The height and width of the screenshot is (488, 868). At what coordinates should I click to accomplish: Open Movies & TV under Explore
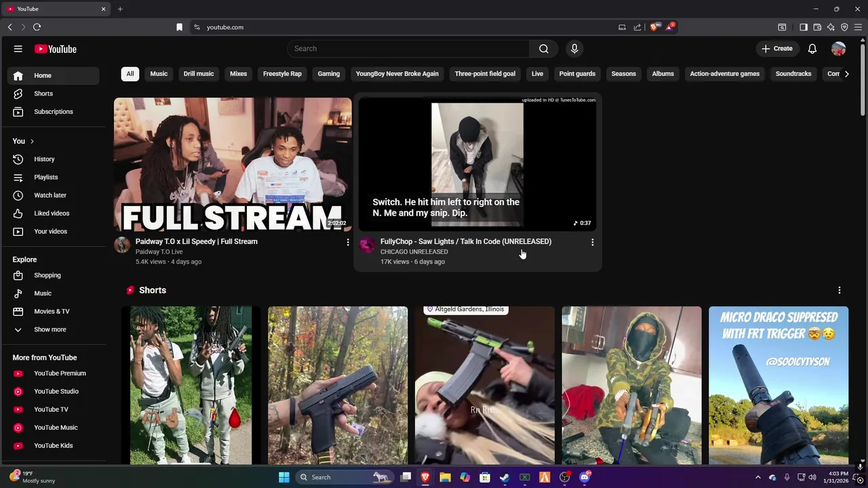click(54, 311)
